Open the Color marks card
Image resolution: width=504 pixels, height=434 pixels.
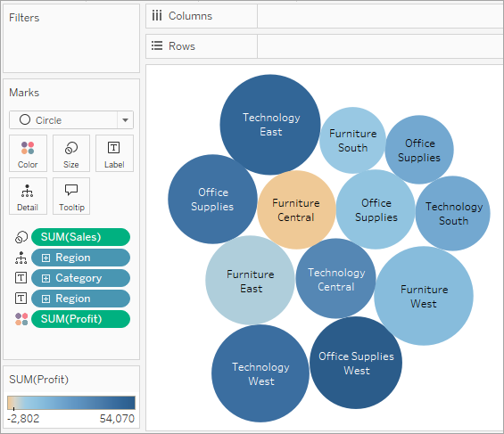[28, 153]
